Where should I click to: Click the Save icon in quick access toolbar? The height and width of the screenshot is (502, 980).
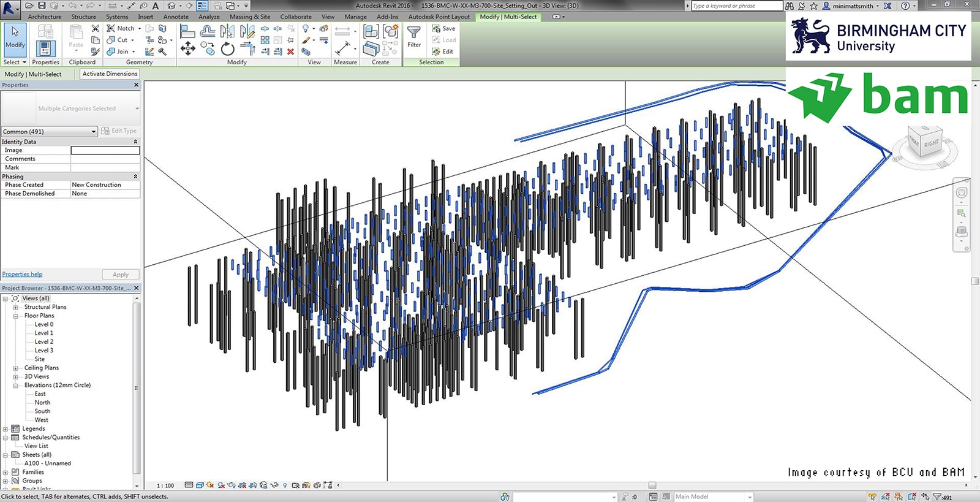tap(42, 6)
